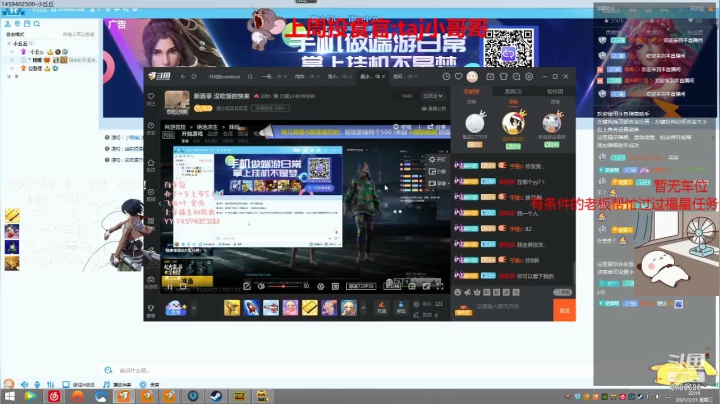Click the crown noble icon in chat toolbar

(x=477, y=292)
